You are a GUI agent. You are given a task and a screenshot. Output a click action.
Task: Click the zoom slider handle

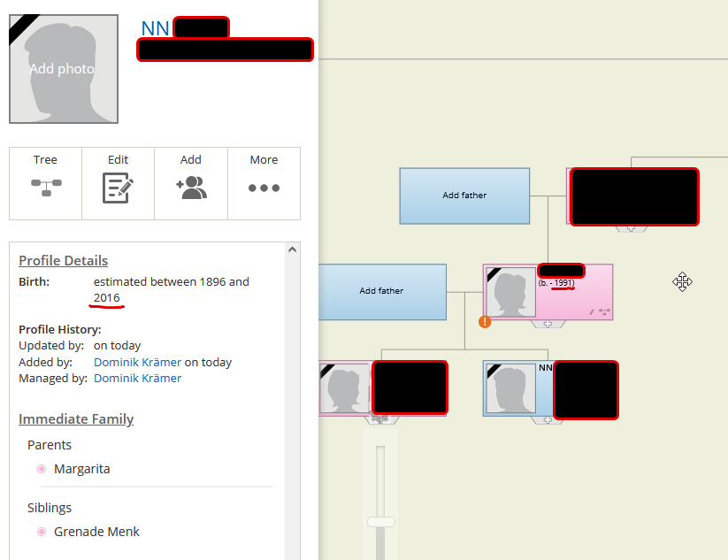pos(381,522)
